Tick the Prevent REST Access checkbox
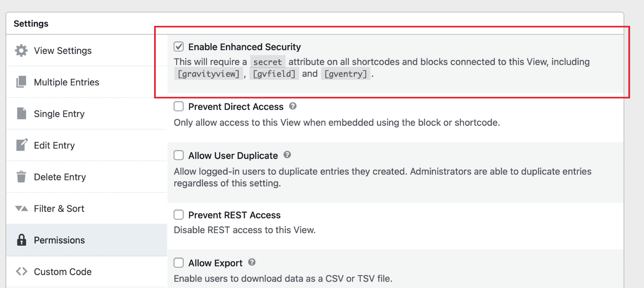 tap(179, 215)
